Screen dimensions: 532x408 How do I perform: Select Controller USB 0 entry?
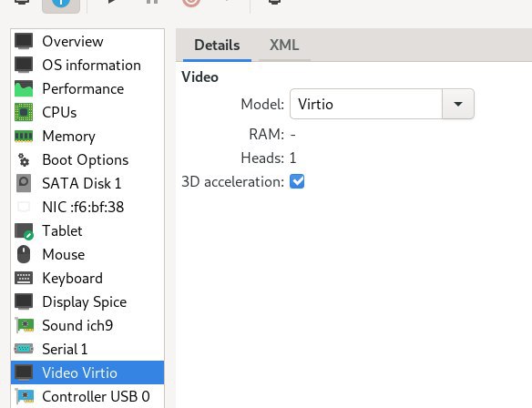click(x=87, y=396)
